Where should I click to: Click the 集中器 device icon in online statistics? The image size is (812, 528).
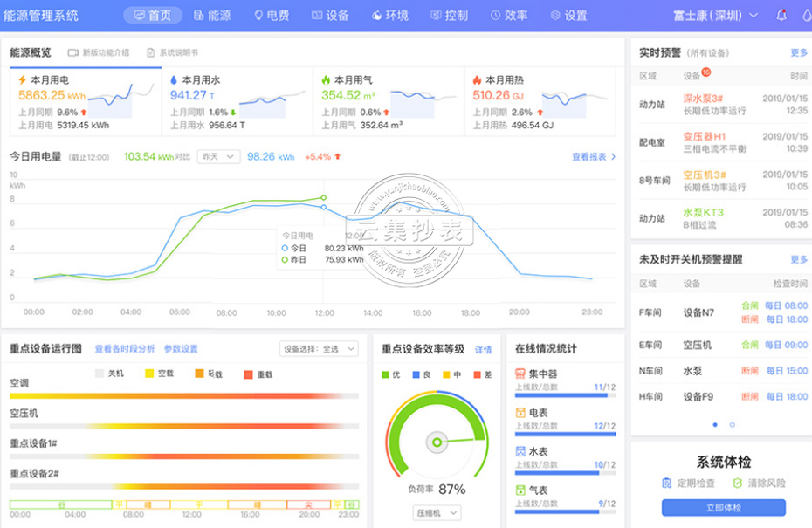pos(520,374)
